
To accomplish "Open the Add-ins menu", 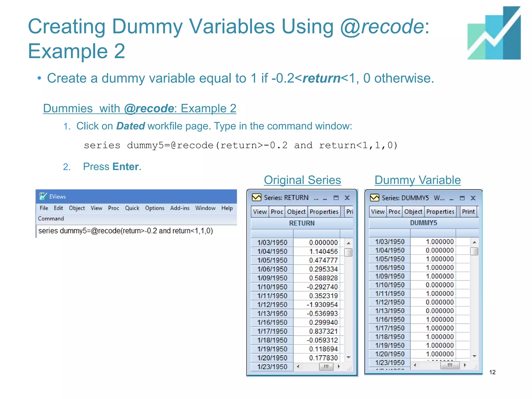I will pyautogui.click(x=180, y=208).
